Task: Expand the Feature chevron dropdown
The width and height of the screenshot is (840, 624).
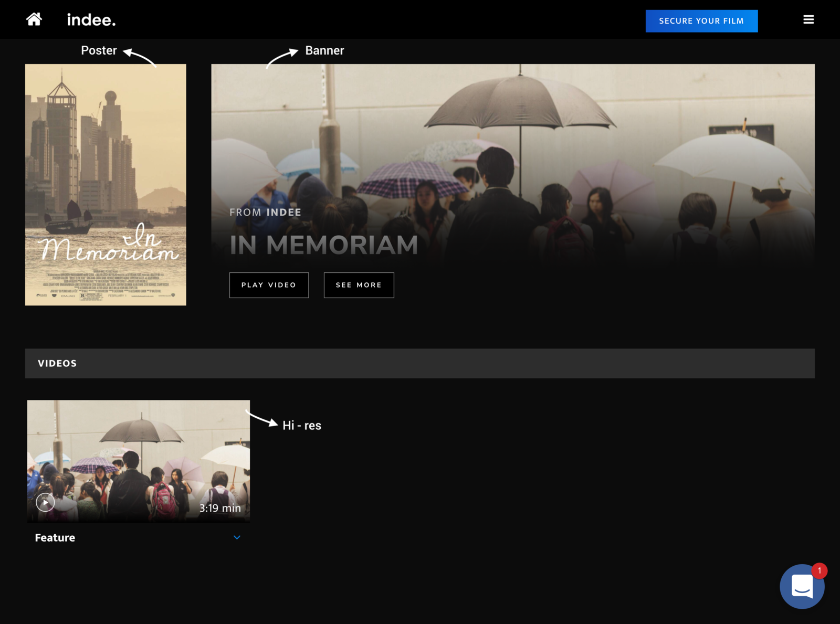Action: click(x=237, y=537)
